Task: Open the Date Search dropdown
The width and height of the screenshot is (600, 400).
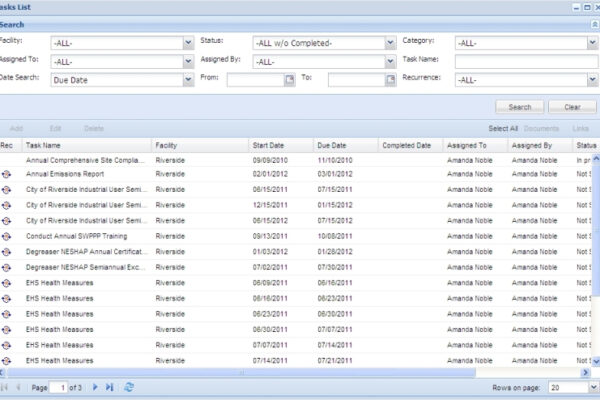Action: pos(188,80)
